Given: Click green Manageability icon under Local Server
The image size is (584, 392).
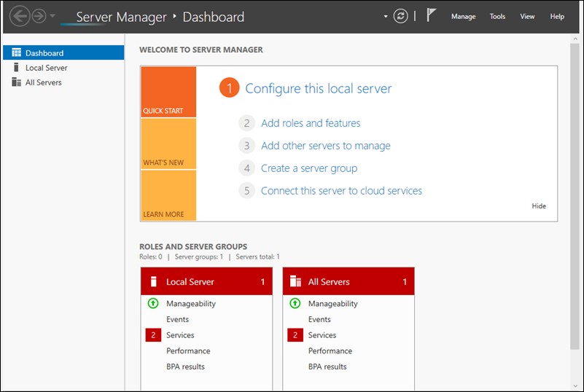Looking at the screenshot, I should (153, 304).
